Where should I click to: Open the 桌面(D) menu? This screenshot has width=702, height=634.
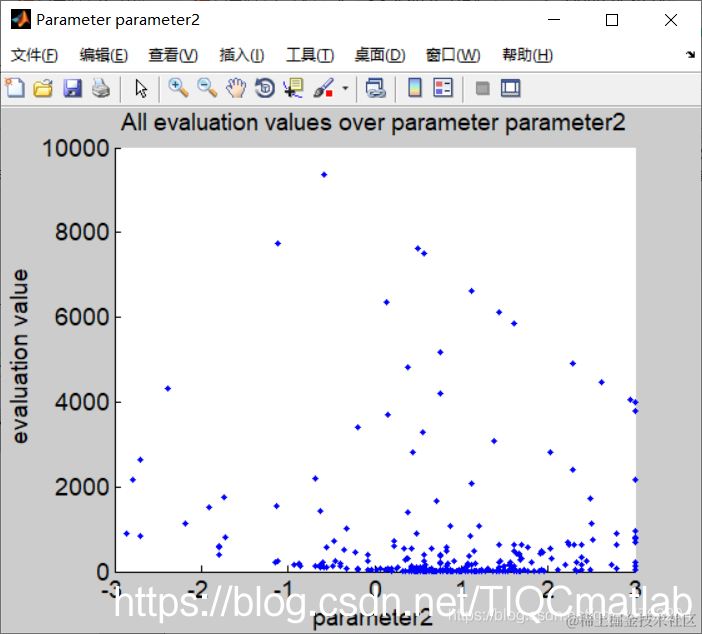380,55
